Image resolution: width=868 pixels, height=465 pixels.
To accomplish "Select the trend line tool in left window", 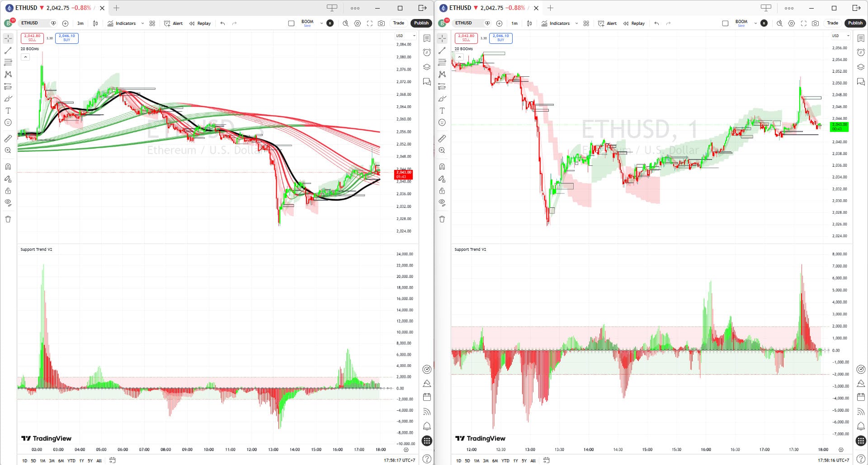I will click(x=8, y=51).
